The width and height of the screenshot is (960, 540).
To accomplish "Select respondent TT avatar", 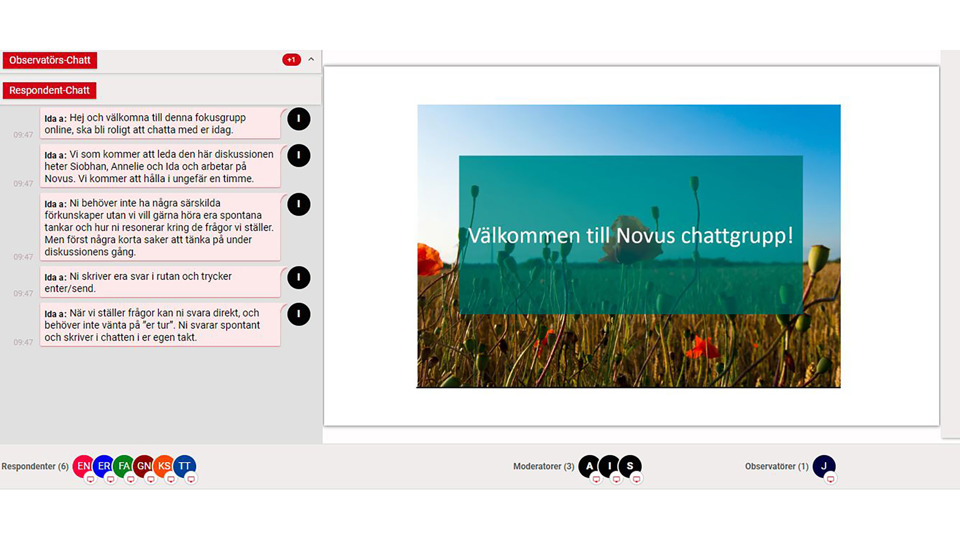I will 184,466.
